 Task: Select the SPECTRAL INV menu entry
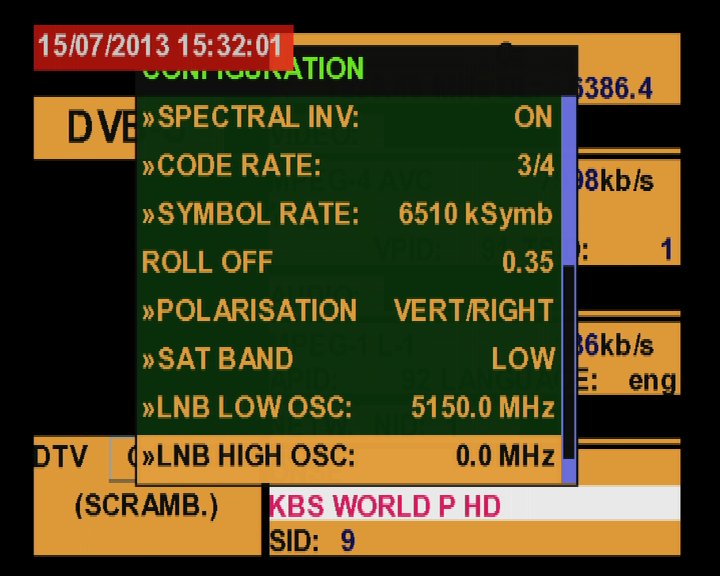click(250, 117)
